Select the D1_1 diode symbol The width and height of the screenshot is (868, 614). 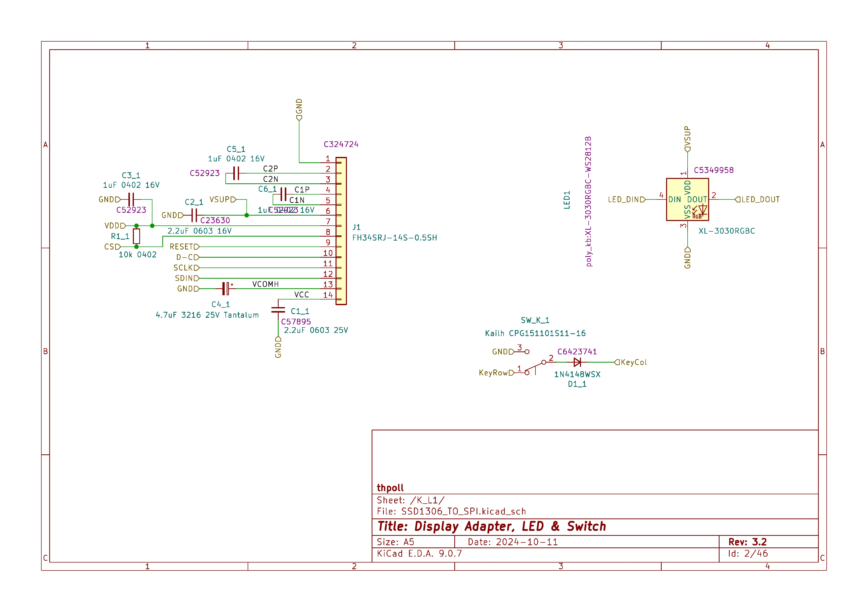(577, 362)
